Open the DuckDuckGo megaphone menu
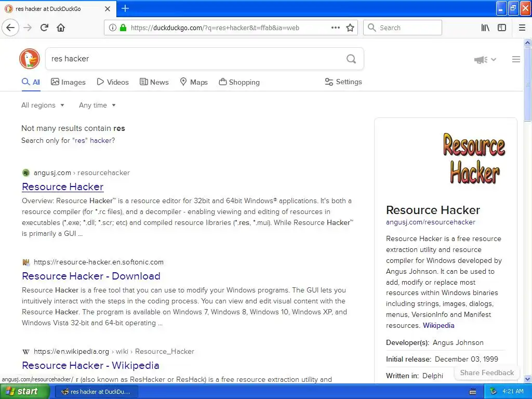 pos(485,60)
